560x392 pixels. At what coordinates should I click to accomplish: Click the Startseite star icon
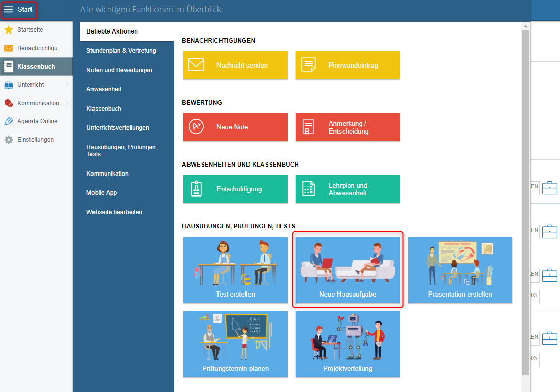[x=9, y=30]
